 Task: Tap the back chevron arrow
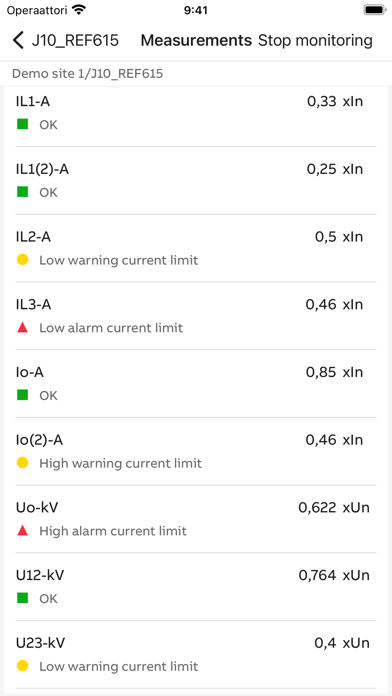tap(18, 40)
